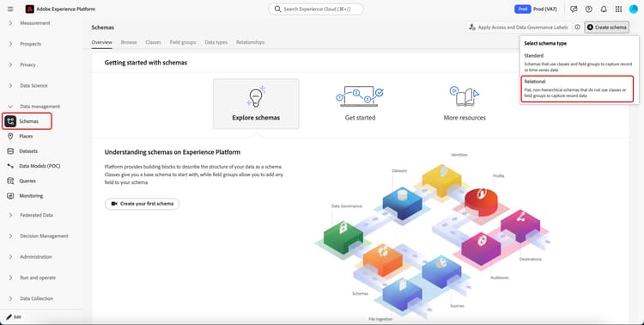Switch to the Classes tab

pyautogui.click(x=153, y=42)
